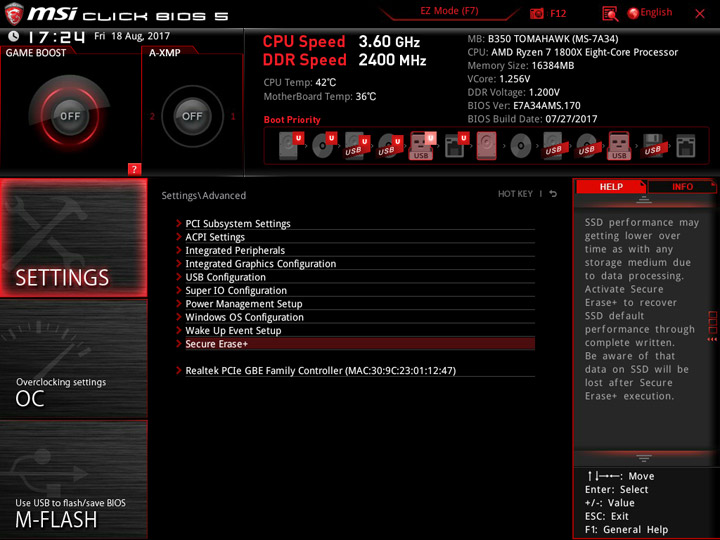Toggle the GAME BOOST knob

point(70,116)
